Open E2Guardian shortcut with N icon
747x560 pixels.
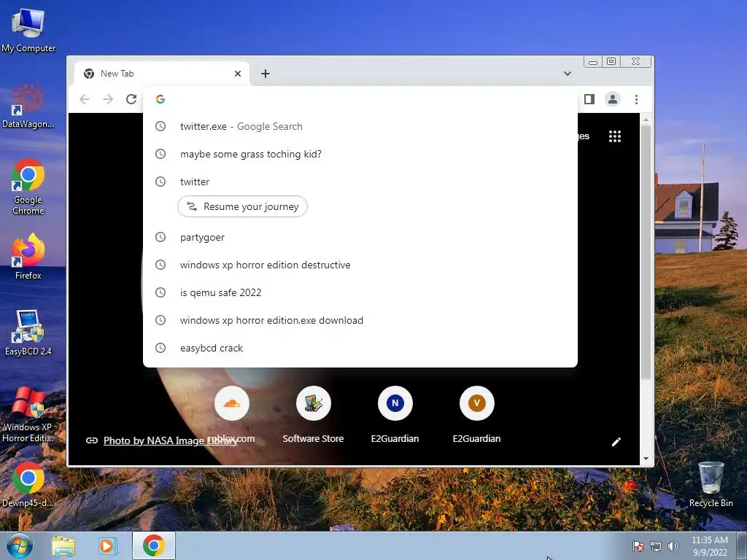point(395,413)
